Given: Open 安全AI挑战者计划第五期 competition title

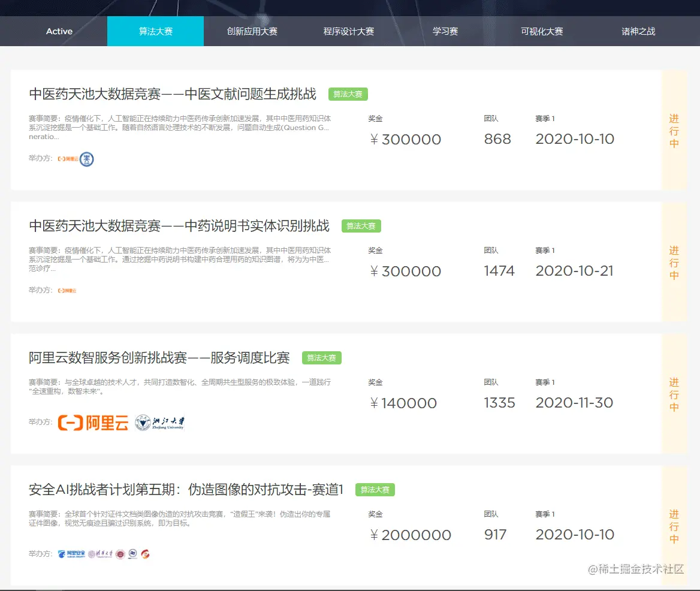Looking at the screenshot, I should (x=186, y=489).
